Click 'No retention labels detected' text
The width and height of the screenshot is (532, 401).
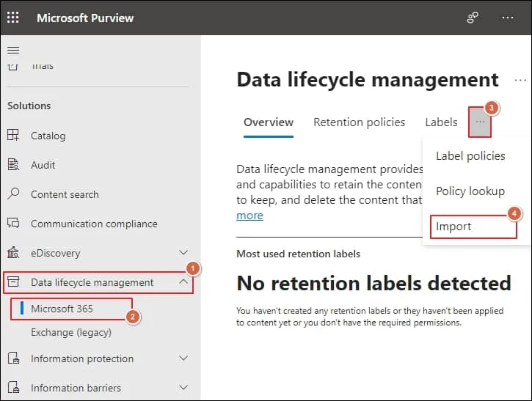[x=374, y=283]
